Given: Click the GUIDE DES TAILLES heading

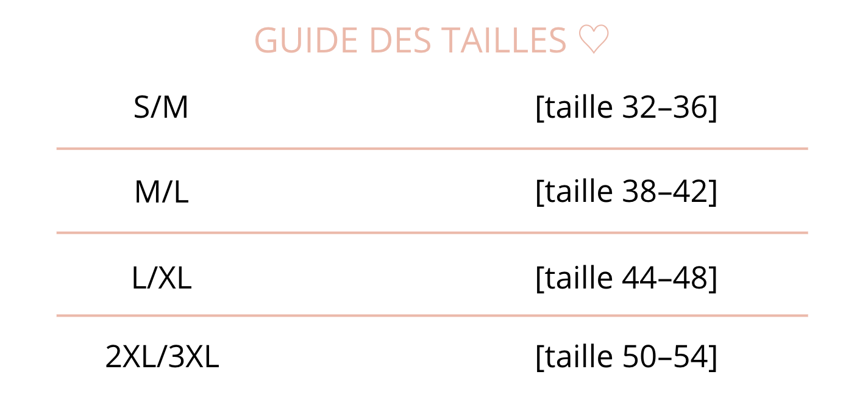Looking at the screenshot, I should 410,41.
